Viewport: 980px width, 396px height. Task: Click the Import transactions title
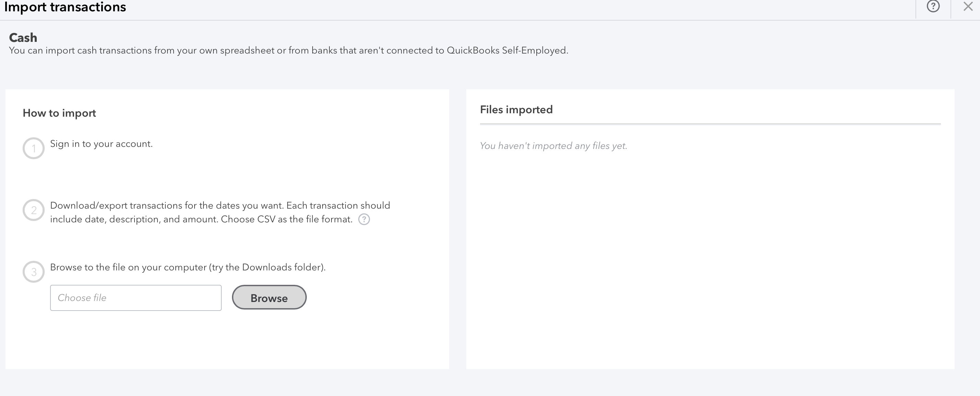(65, 7)
